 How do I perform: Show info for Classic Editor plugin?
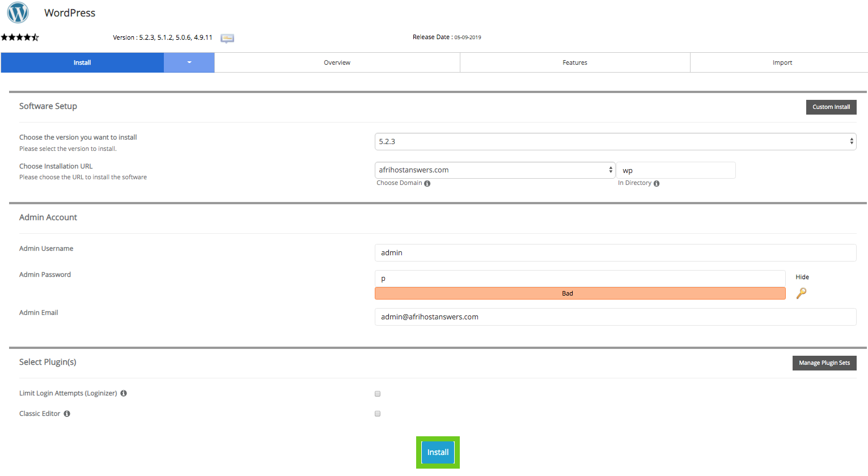click(67, 414)
